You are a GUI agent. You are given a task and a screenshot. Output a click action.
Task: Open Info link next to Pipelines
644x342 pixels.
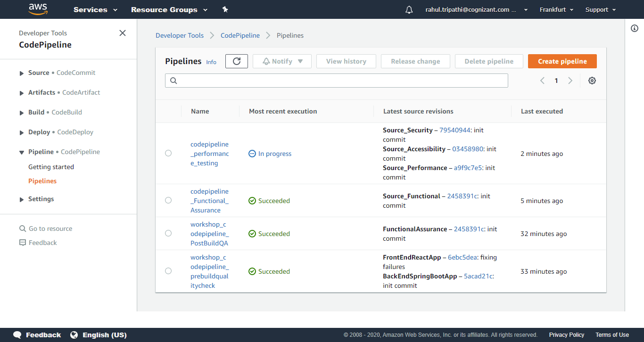211,62
